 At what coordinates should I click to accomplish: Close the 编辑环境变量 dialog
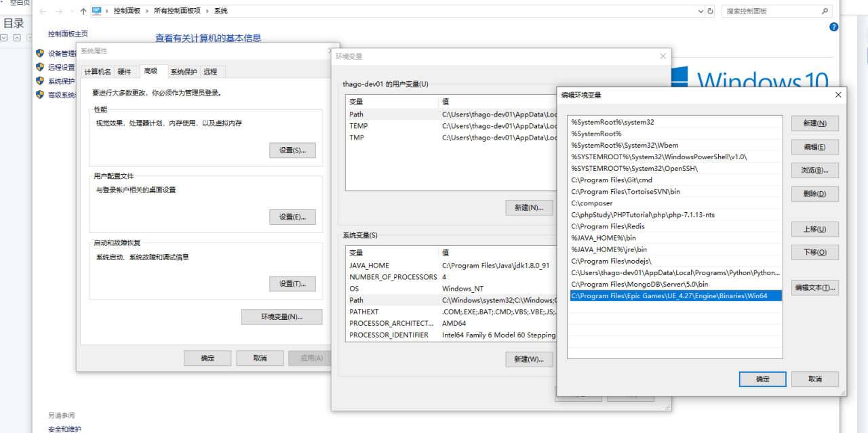pyautogui.click(x=838, y=95)
